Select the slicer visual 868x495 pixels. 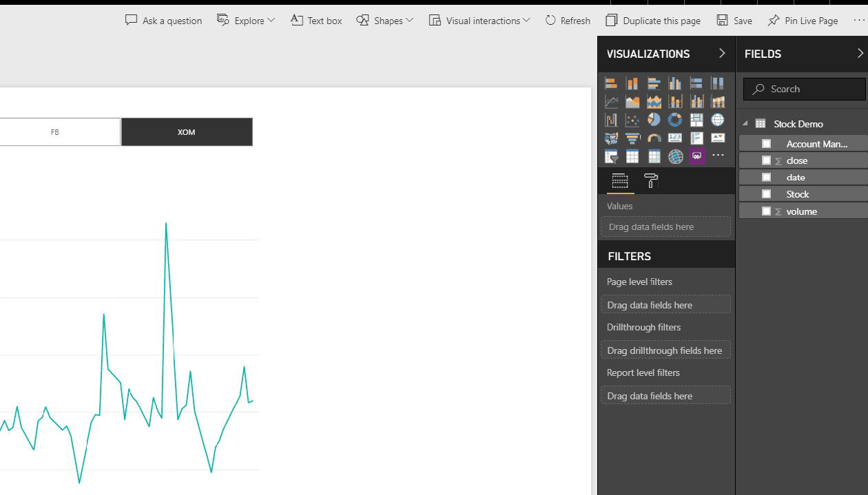(x=611, y=156)
